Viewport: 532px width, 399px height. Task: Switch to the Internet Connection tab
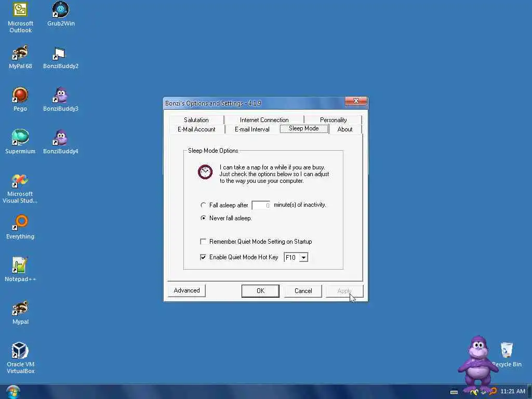[x=264, y=120]
